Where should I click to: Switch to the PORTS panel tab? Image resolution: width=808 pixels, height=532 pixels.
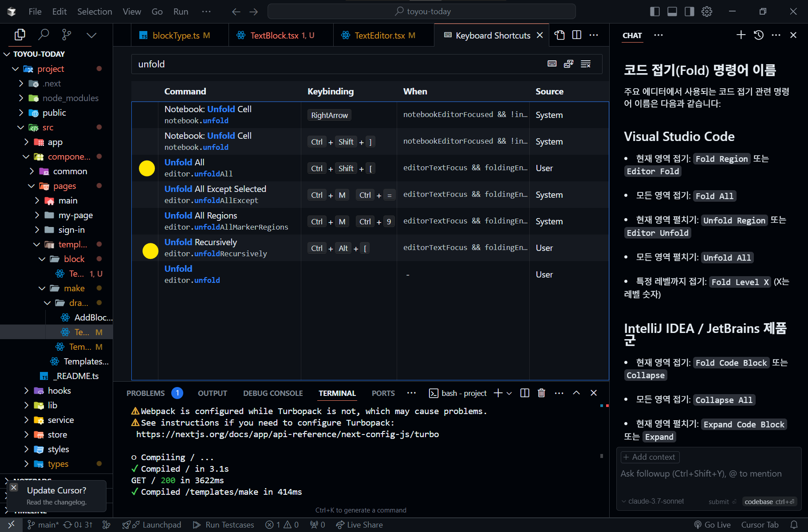point(383,393)
